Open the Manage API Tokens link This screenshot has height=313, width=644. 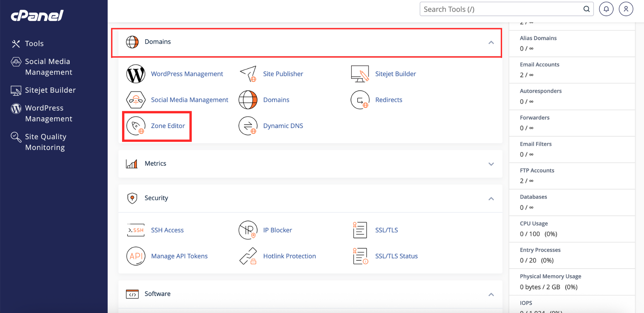point(179,256)
